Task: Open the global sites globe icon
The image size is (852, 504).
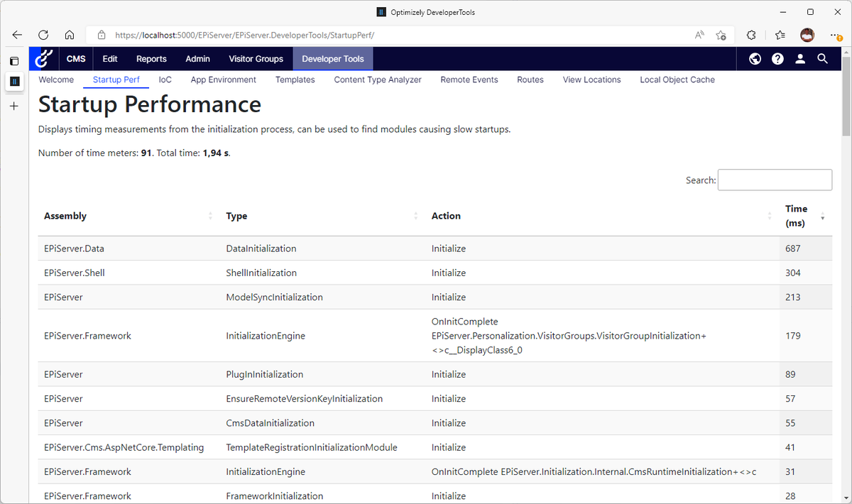Action: (x=755, y=59)
